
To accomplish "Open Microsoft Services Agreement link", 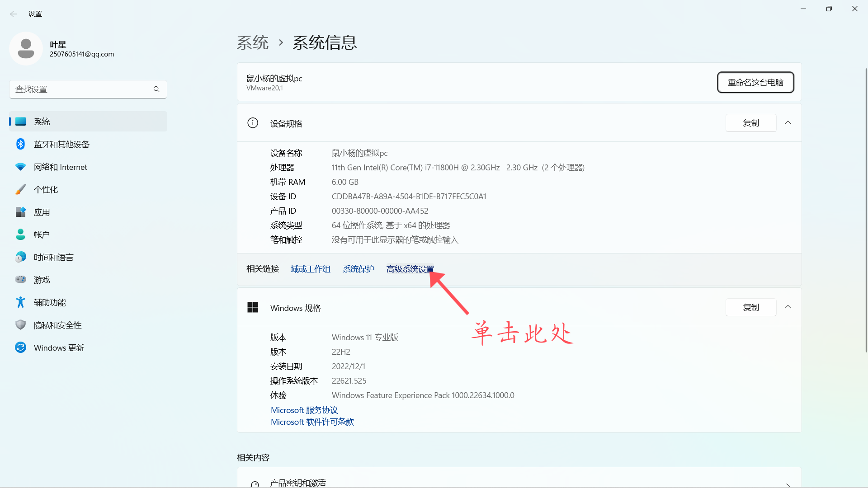I will [304, 410].
